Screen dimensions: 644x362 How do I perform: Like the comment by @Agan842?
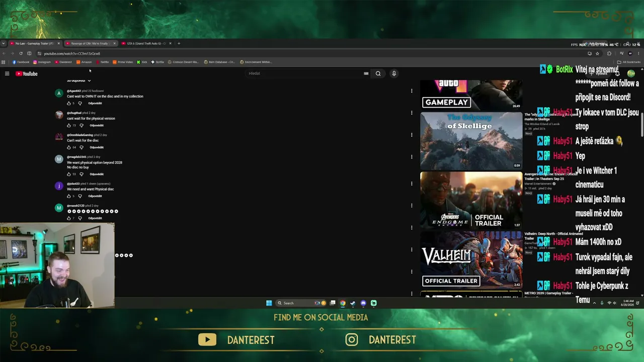[69, 104]
